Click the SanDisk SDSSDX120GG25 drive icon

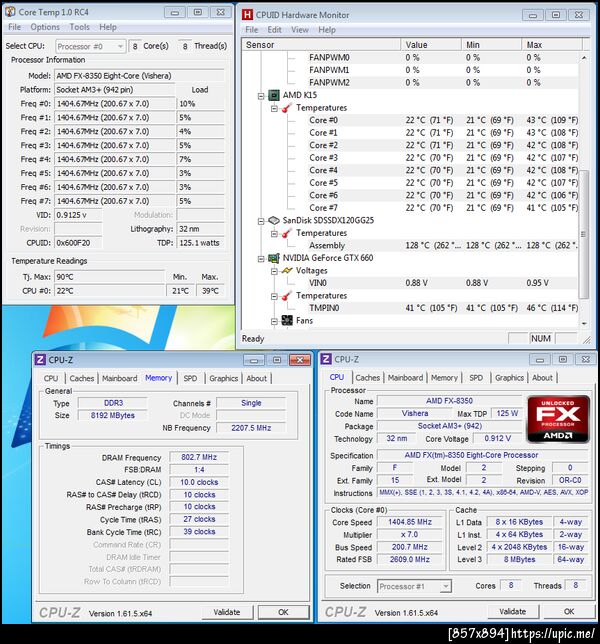pos(274,221)
